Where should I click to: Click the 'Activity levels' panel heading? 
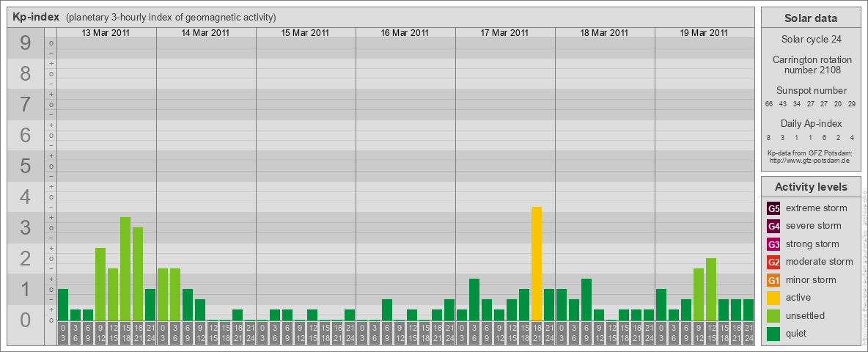[810, 187]
